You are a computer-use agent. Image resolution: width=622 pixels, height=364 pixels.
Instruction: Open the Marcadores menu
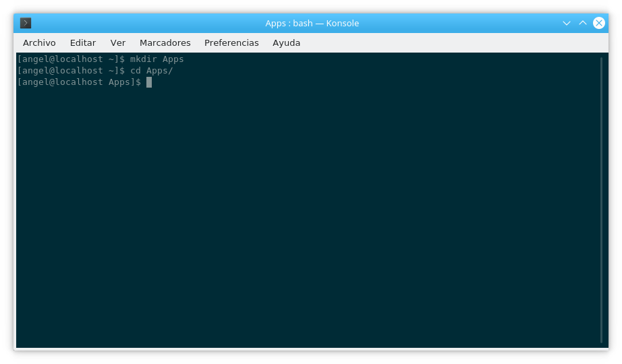tap(165, 43)
